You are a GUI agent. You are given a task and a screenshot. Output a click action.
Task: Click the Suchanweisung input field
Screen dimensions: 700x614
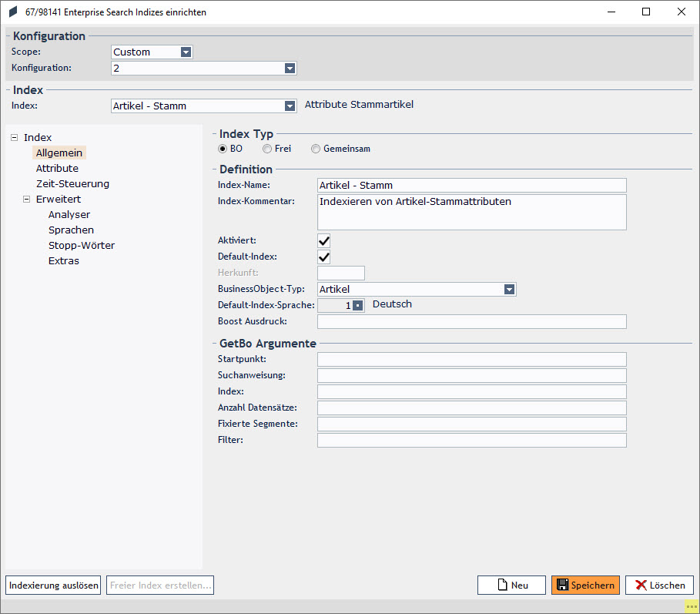pos(472,375)
